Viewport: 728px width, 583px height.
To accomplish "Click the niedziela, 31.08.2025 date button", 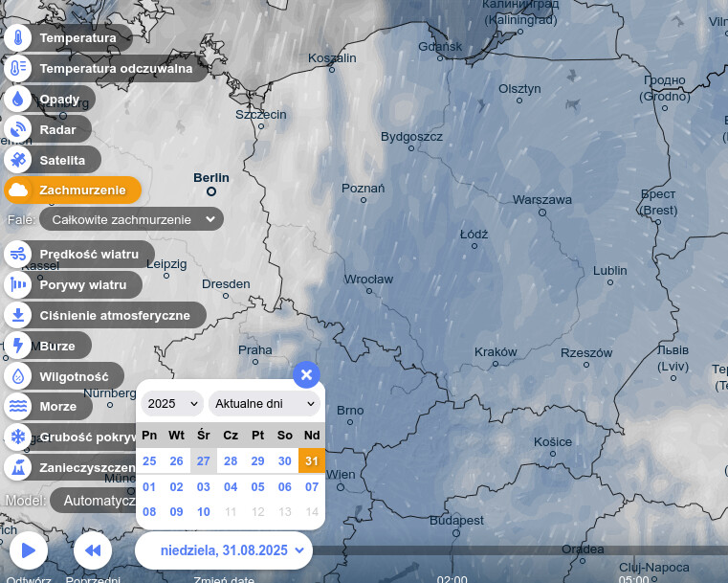I will point(224,550).
